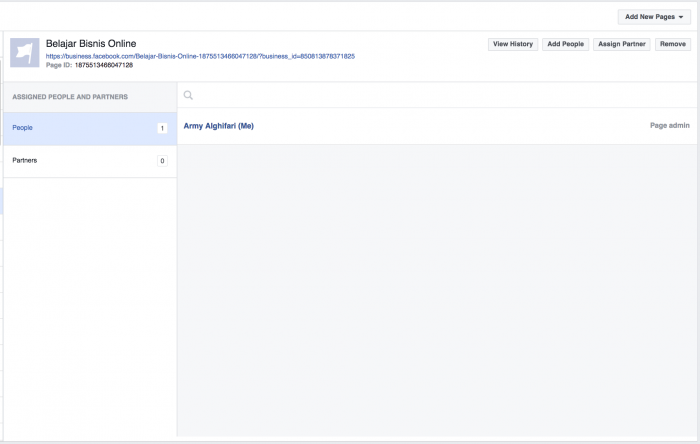700x444 pixels.
Task: Click the View History button
Action: (512, 45)
